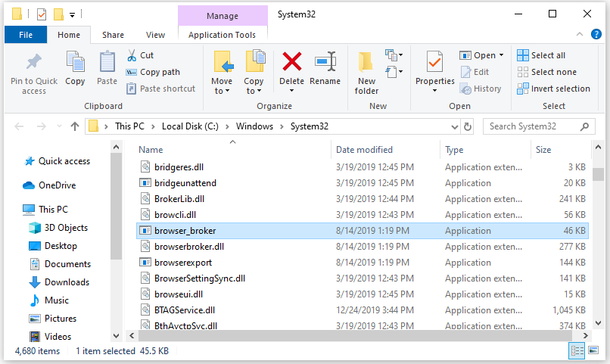Switch to Details view layout icon

(577, 351)
